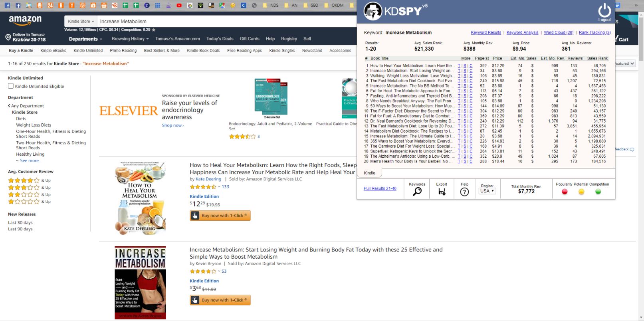Open Rank Tracking (3) link
644x321 pixels.
(594, 33)
